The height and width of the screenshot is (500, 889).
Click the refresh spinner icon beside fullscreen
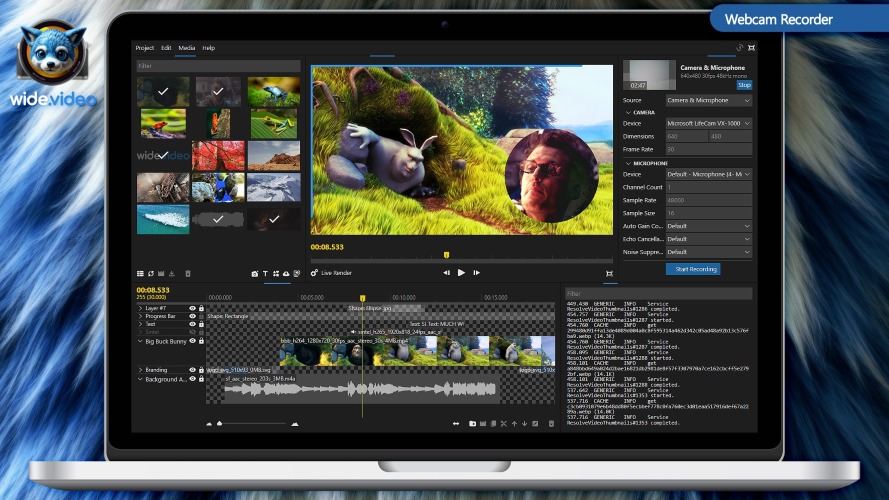click(739, 48)
